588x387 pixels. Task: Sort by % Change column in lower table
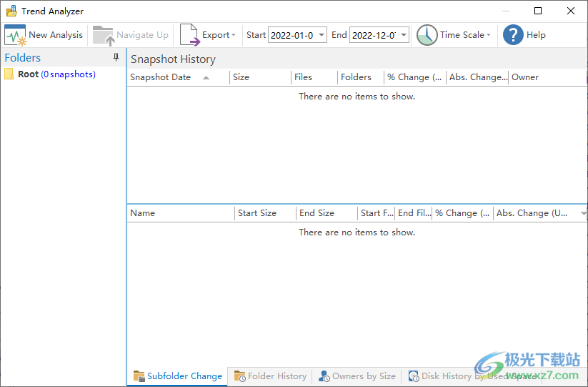[463, 213]
